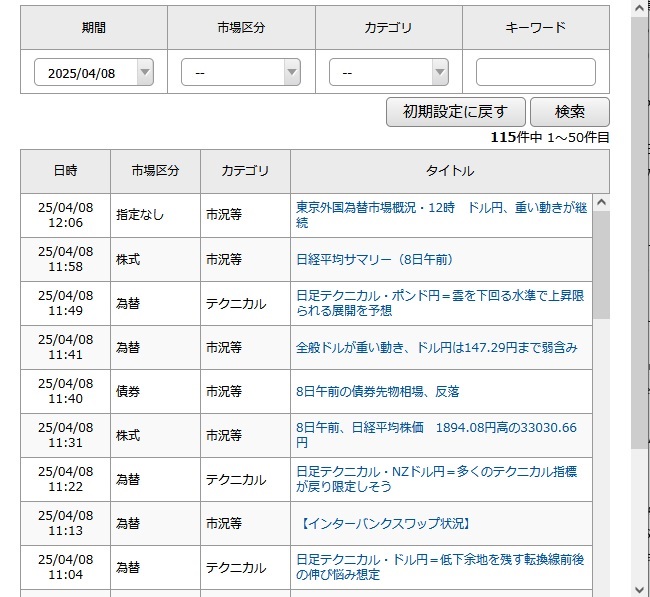The height and width of the screenshot is (597, 650).
Task: Open the カテゴリ filter dropdown
Action: point(389,73)
